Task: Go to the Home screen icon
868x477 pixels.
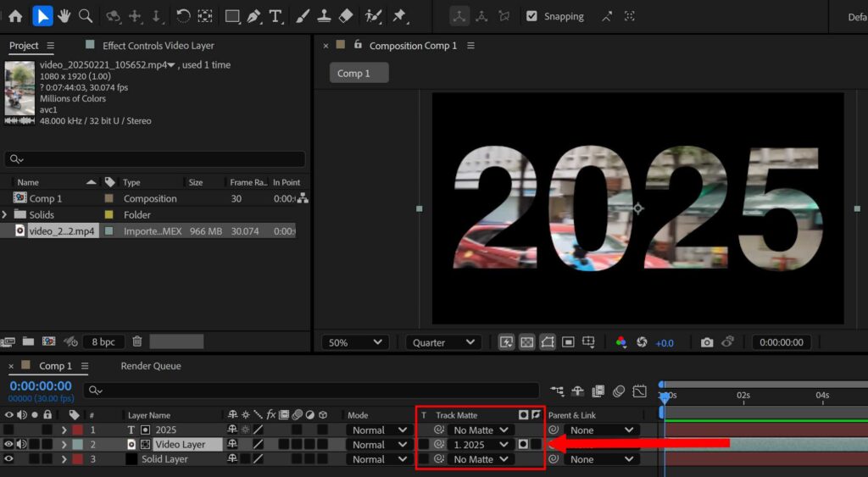Action: [15, 16]
